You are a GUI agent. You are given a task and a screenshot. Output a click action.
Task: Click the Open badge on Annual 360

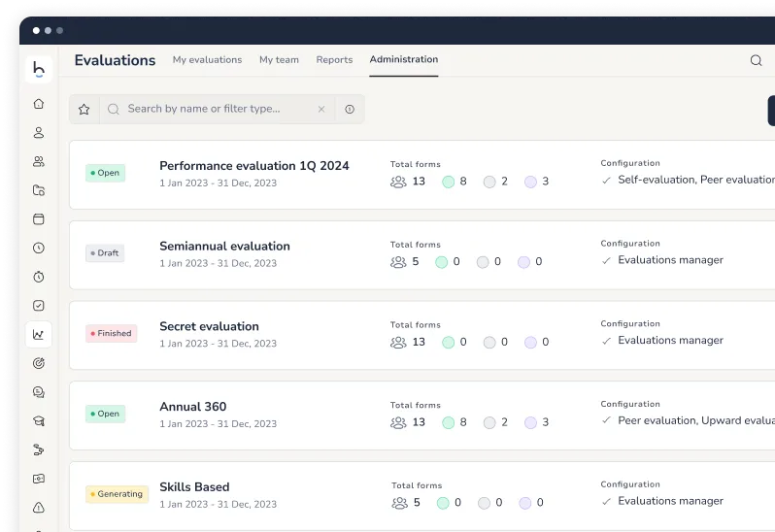[105, 414]
